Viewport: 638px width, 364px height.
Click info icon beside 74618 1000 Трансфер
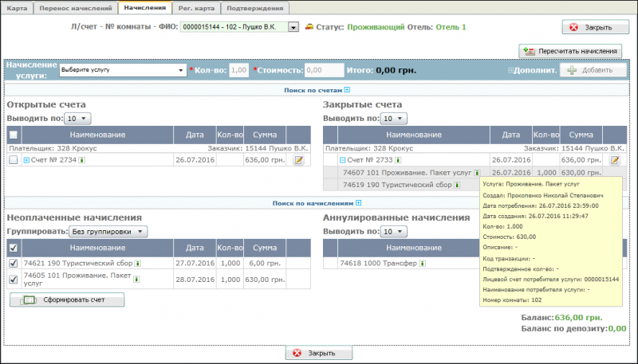click(422, 263)
